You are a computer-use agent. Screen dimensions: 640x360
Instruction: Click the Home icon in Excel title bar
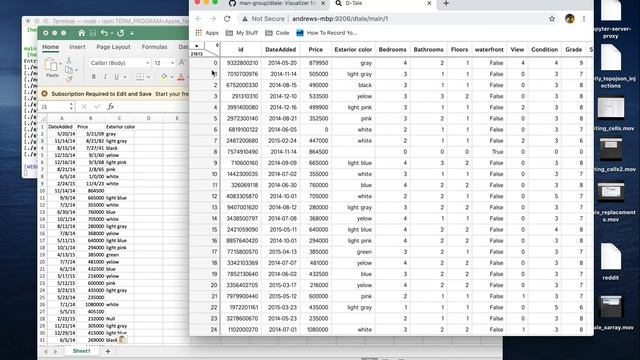pos(82,33)
